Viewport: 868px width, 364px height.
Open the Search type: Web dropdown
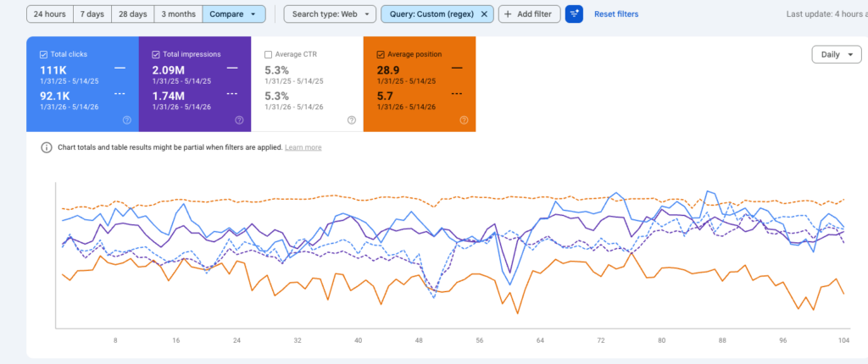[330, 14]
